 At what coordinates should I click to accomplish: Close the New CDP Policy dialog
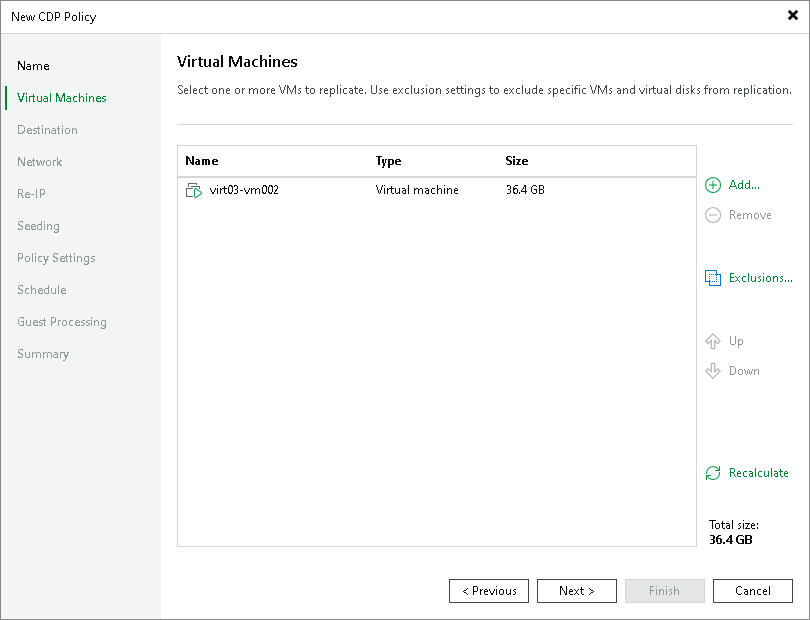pos(792,16)
